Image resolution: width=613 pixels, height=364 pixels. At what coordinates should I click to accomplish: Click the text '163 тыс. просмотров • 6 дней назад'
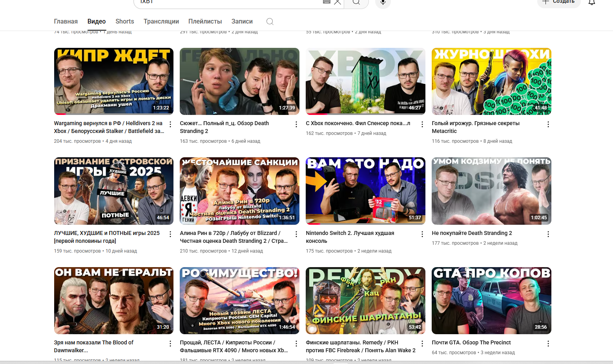pos(220,141)
